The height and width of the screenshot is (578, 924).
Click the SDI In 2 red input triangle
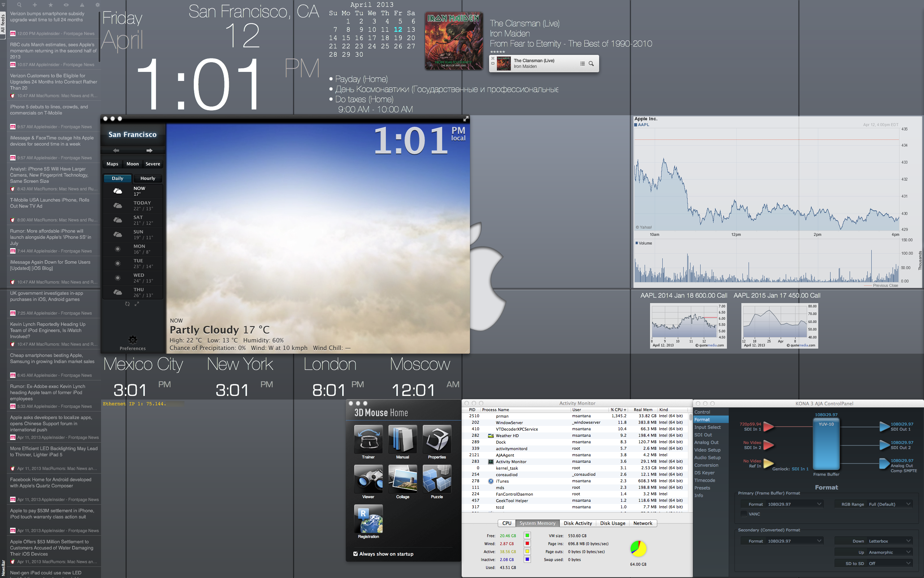[x=768, y=445]
